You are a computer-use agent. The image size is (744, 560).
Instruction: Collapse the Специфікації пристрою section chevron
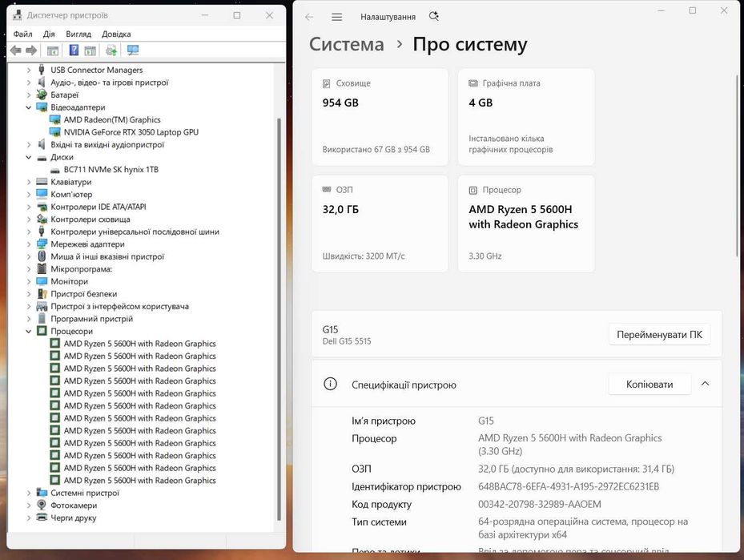pos(705,384)
